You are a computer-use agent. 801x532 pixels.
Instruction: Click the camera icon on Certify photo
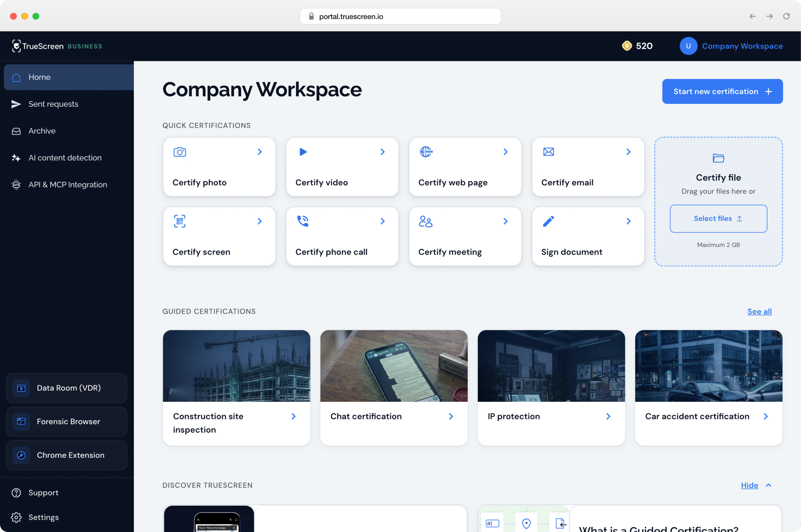pos(180,152)
